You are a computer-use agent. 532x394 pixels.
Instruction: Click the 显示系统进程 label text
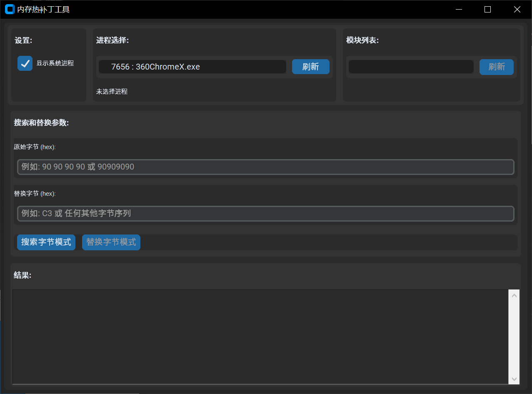click(x=55, y=63)
